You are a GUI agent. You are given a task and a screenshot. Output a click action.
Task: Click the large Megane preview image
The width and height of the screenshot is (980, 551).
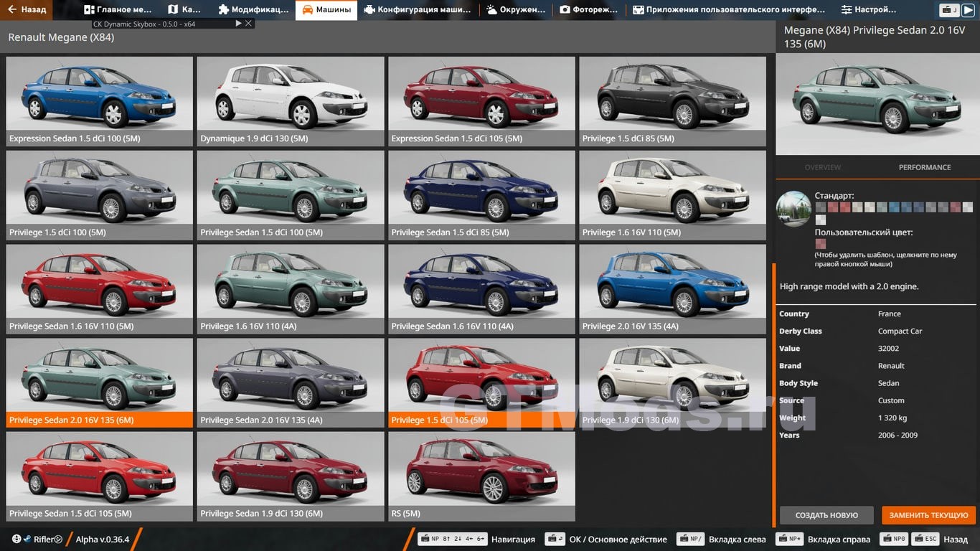click(877, 104)
